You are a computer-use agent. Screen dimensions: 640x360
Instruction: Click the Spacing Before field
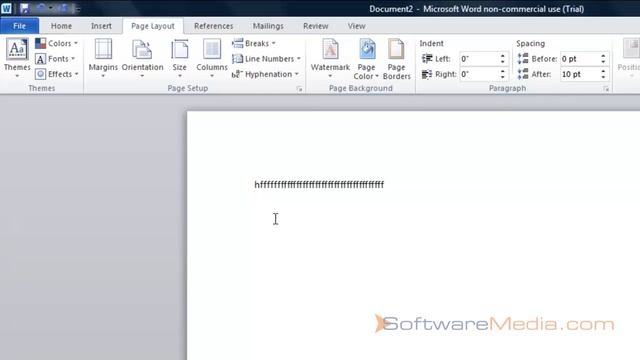pyautogui.click(x=580, y=59)
